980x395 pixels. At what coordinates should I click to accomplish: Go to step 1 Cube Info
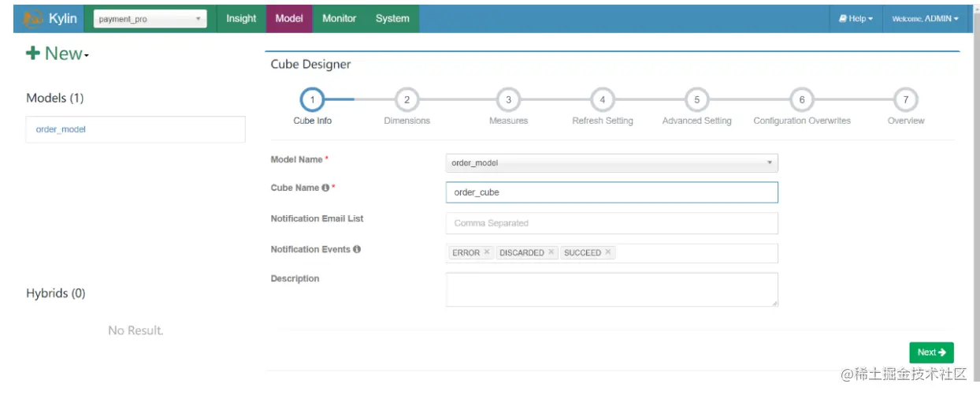[x=312, y=100]
